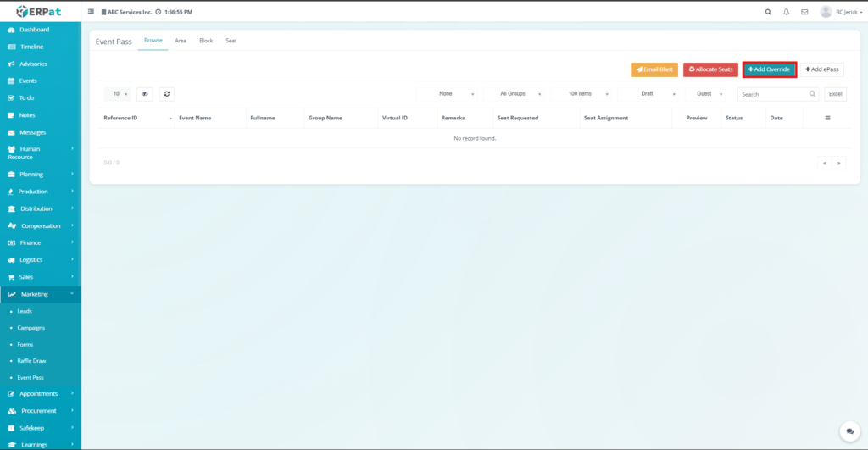The height and width of the screenshot is (450, 868).
Task: Open the notifications bell icon
Action: tap(787, 12)
